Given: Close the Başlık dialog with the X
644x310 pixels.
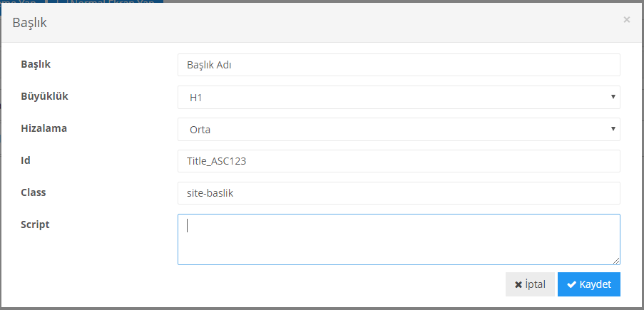Looking at the screenshot, I should (626, 20).
